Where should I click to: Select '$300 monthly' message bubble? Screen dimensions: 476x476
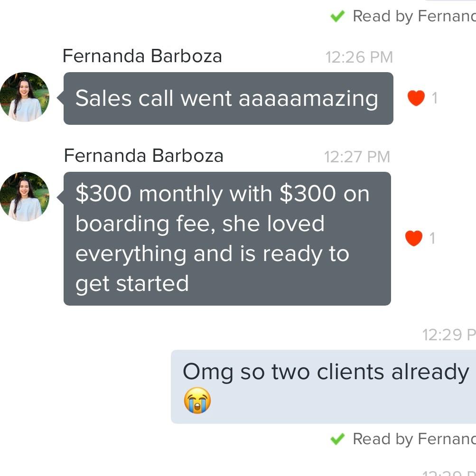227,238
